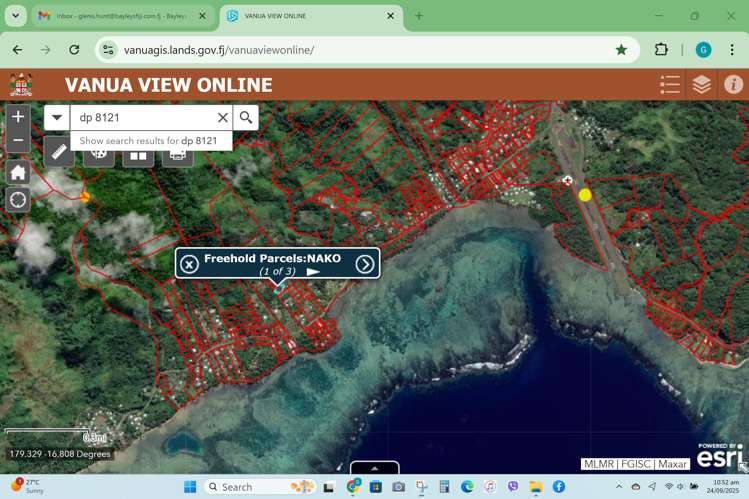This screenshot has height=499, width=749.
Task: Open the search source dropdown arrow
Action: click(57, 117)
